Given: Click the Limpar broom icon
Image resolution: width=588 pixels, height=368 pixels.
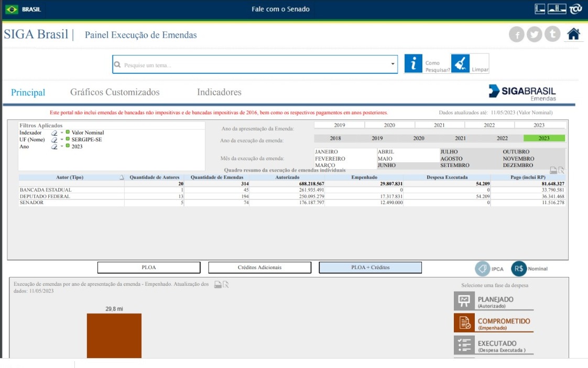Looking at the screenshot, I should pos(460,64).
